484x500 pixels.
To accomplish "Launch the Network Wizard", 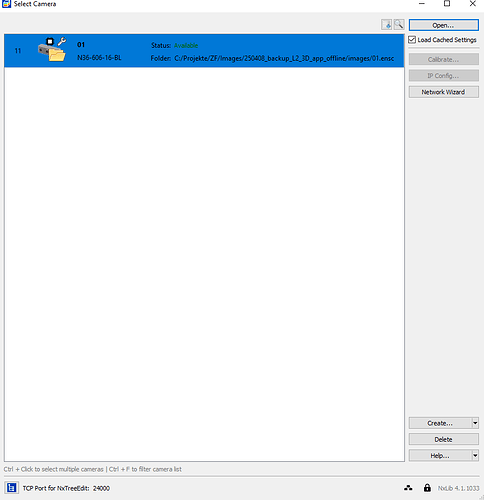I will click(x=444, y=92).
